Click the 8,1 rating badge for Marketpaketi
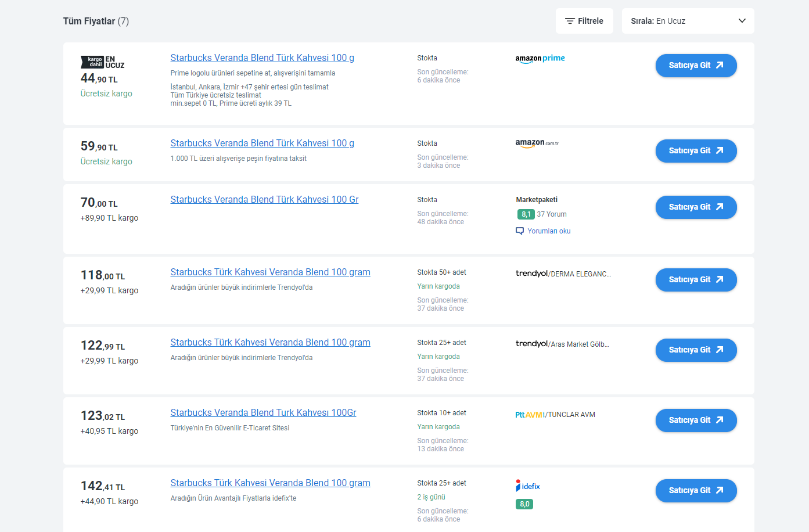This screenshot has height=532, width=809. click(526, 214)
